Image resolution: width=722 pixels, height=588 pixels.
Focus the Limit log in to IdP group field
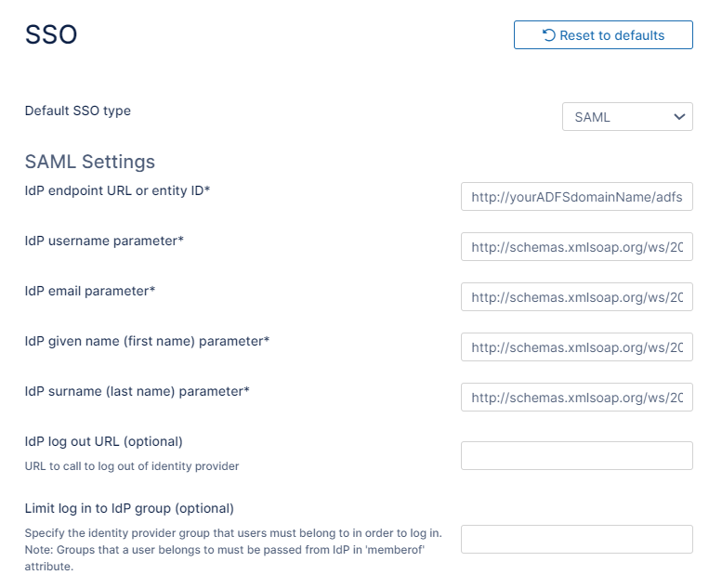tap(576, 540)
